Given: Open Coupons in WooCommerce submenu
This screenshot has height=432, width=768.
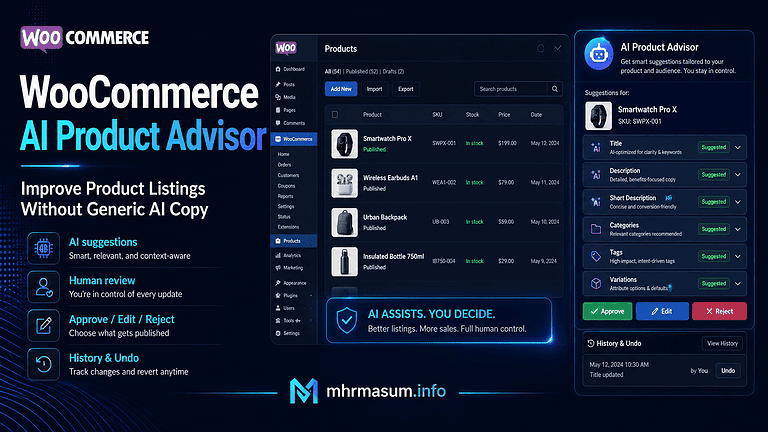Looking at the screenshot, I should click(287, 186).
